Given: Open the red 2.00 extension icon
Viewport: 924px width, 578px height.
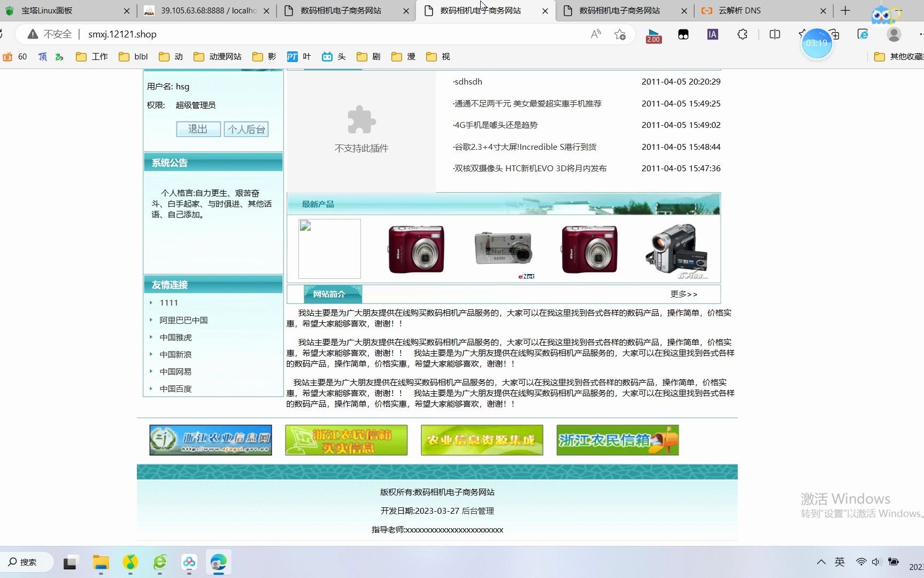Looking at the screenshot, I should tap(653, 35).
